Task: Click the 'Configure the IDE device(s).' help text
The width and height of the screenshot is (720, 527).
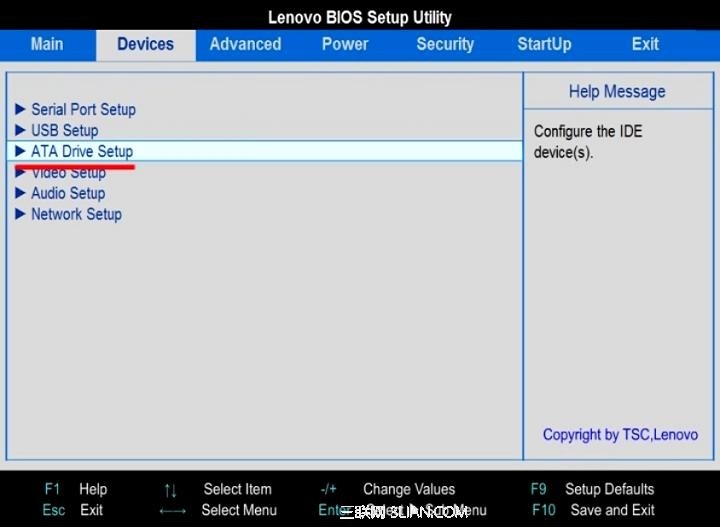Action: point(588,142)
